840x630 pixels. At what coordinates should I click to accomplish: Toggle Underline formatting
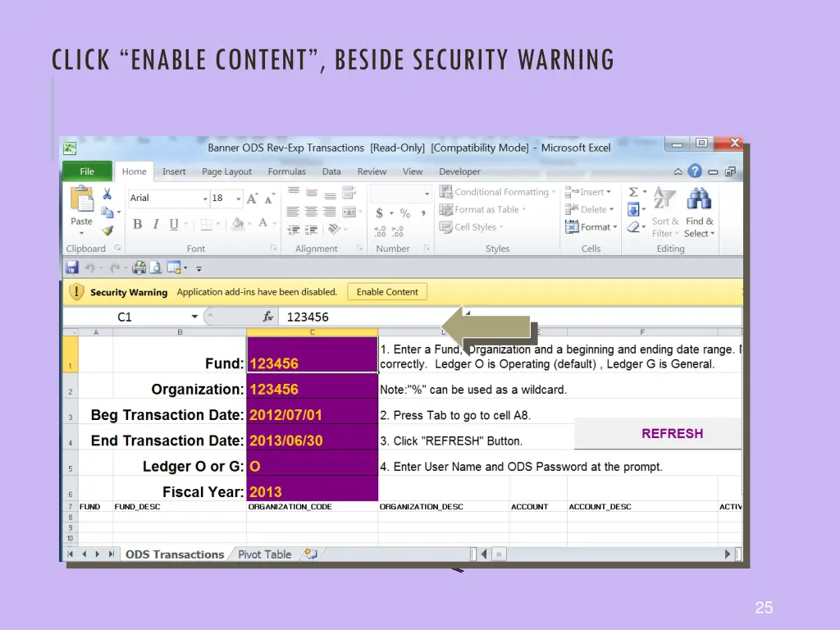(173, 224)
